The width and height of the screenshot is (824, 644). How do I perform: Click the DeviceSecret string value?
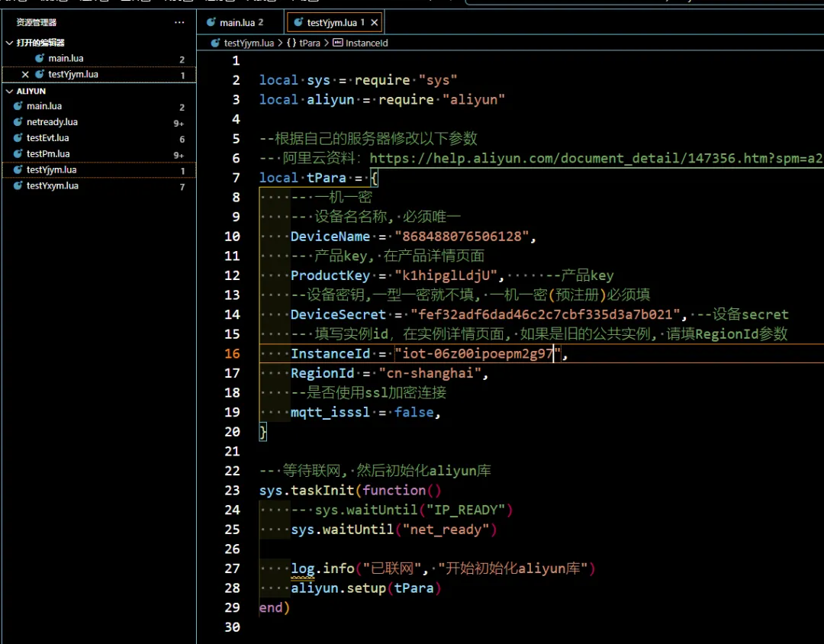546,314
